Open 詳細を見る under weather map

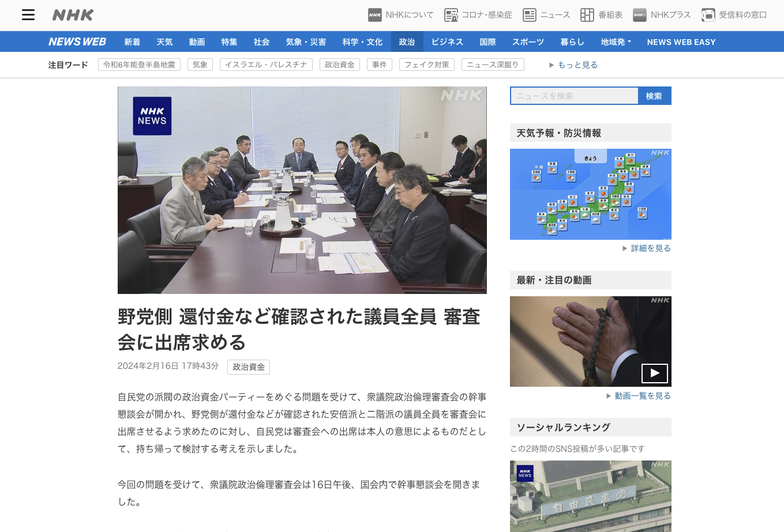tap(650, 248)
